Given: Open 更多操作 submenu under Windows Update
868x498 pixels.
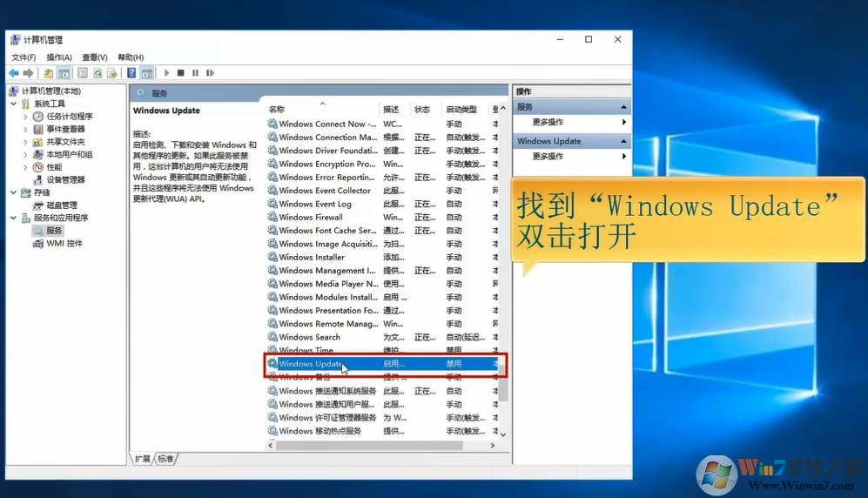Looking at the screenshot, I should [624, 156].
